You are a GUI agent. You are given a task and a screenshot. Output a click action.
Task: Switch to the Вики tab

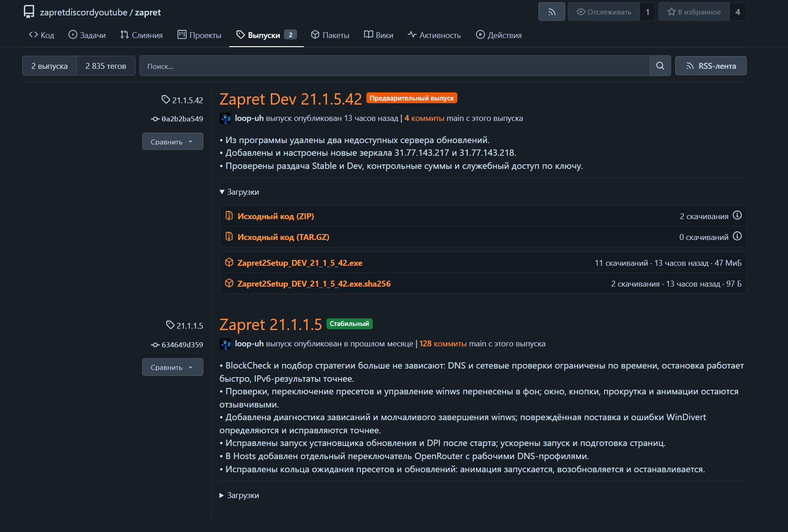[379, 35]
